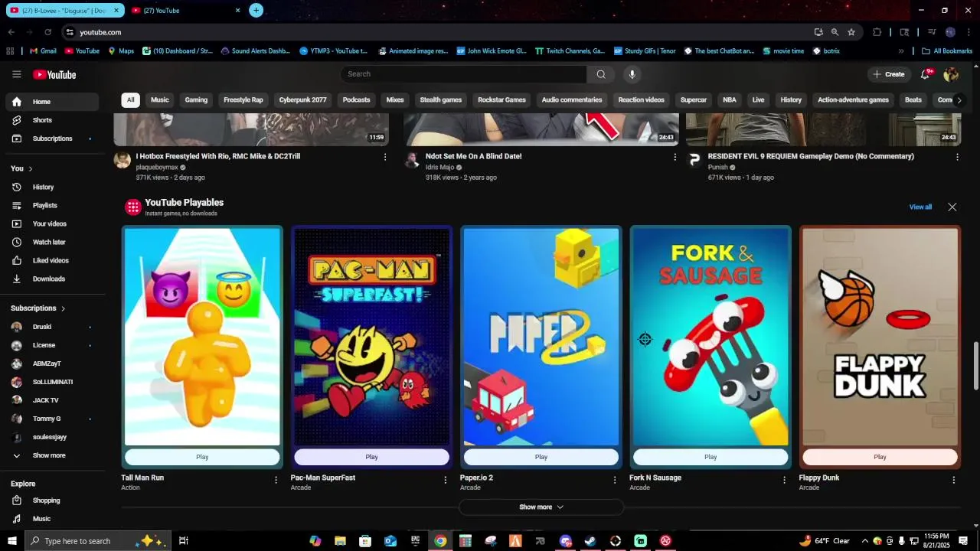The width and height of the screenshot is (980, 551).
Task: Open Shorts in the sidebar
Action: [x=52, y=120]
